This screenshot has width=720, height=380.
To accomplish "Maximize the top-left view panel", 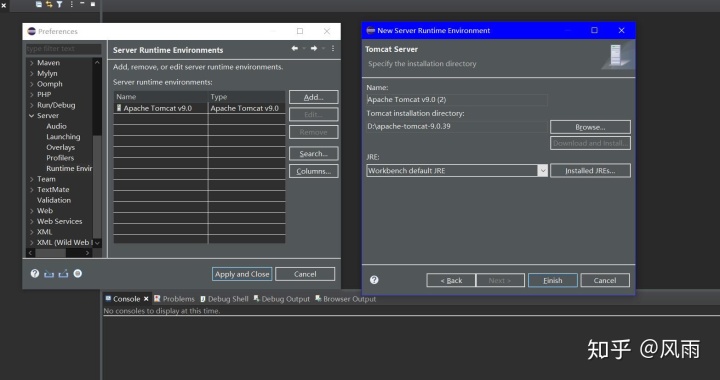I will (93, 4).
